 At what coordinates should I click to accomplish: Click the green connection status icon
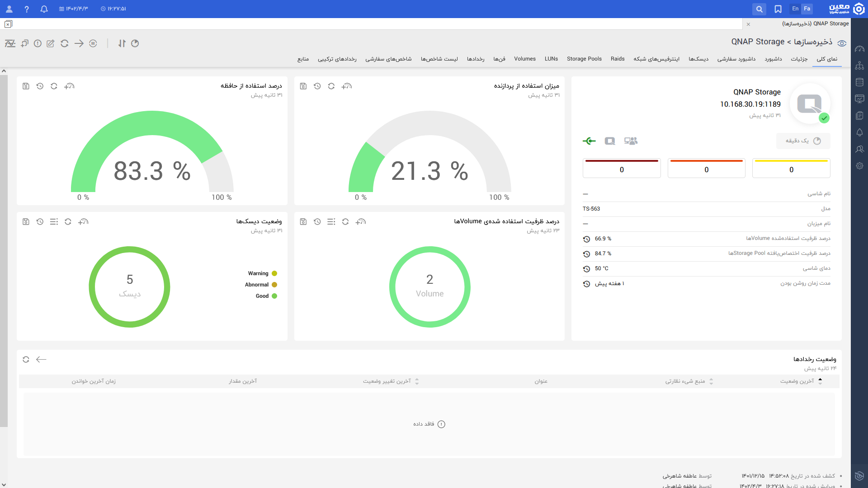pos(589,141)
